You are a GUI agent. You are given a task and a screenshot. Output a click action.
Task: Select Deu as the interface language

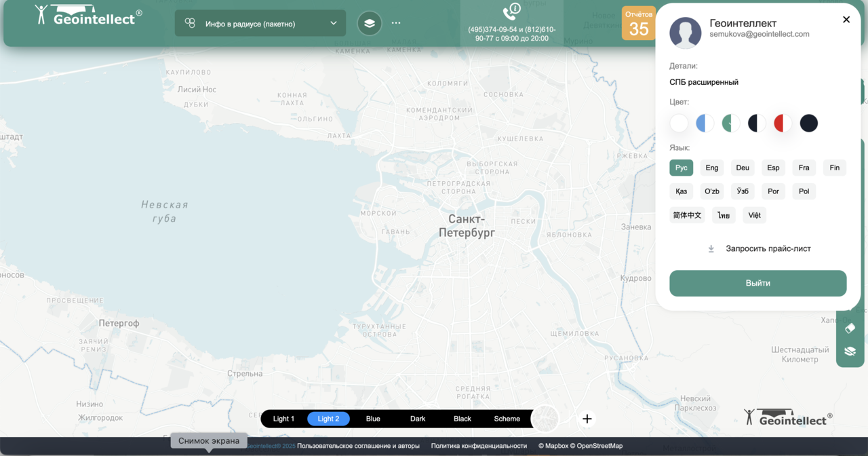click(x=743, y=168)
